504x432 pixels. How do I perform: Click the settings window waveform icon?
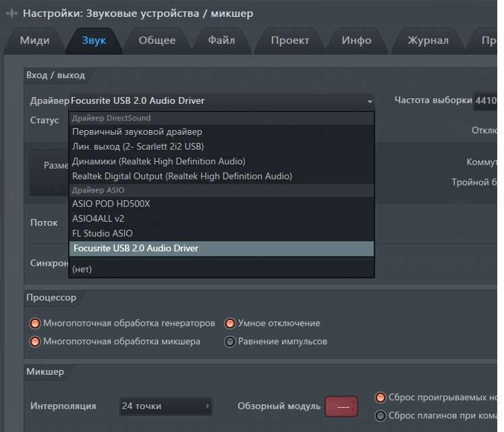[x=11, y=13]
